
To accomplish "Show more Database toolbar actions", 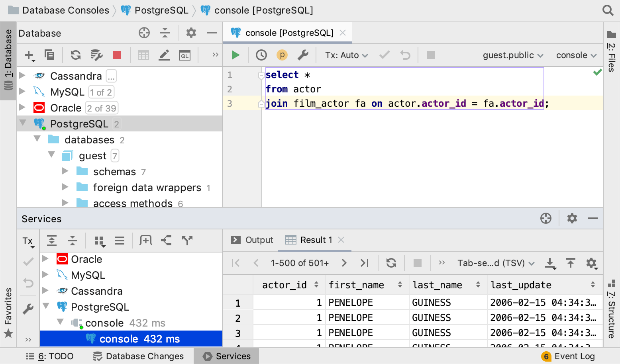I will pyautogui.click(x=215, y=55).
